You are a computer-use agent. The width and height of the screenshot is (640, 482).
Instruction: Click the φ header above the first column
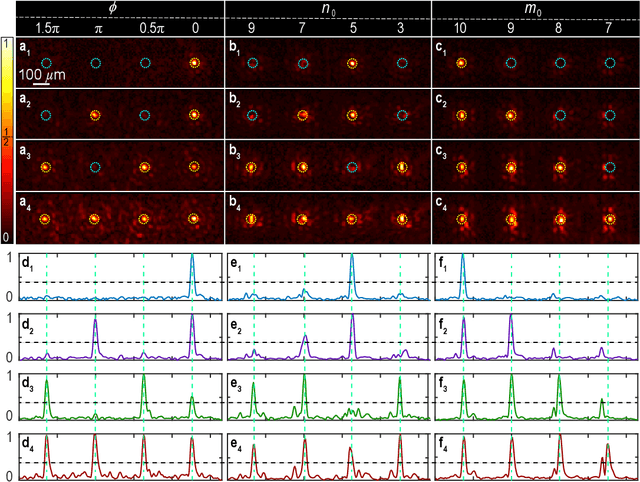coord(120,9)
